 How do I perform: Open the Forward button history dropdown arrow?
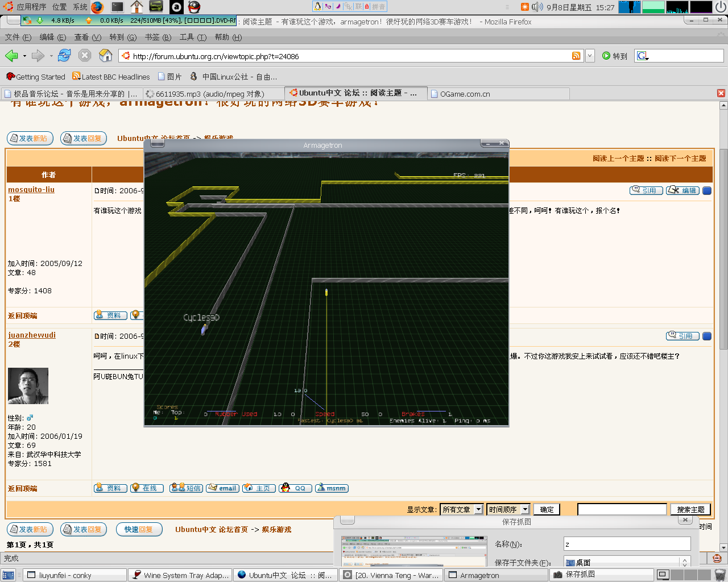pyautogui.click(x=51, y=56)
